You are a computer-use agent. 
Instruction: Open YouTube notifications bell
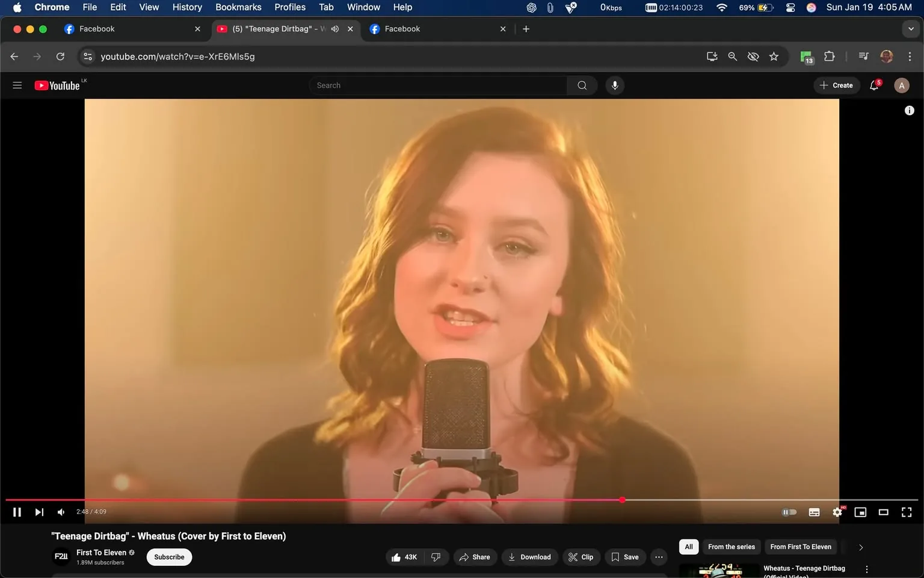[874, 85]
